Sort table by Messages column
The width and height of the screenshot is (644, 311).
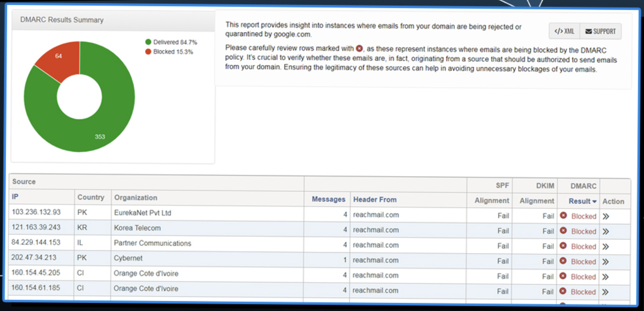328,199
